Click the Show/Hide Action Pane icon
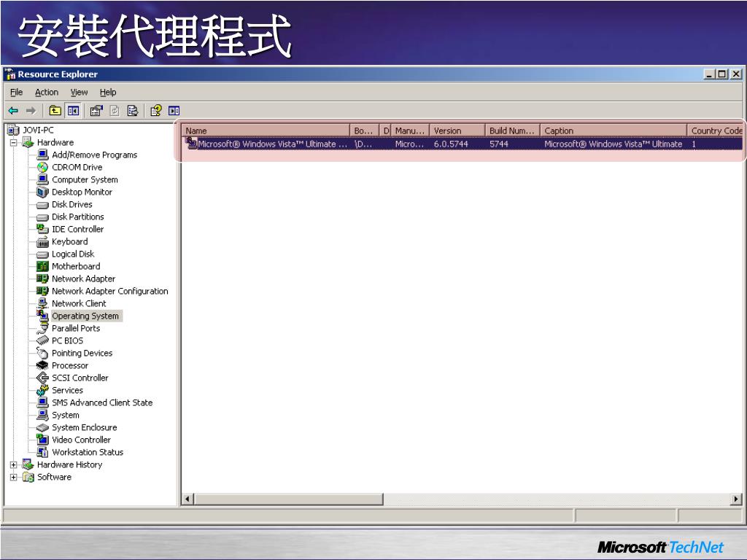The image size is (747, 560). [174, 111]
